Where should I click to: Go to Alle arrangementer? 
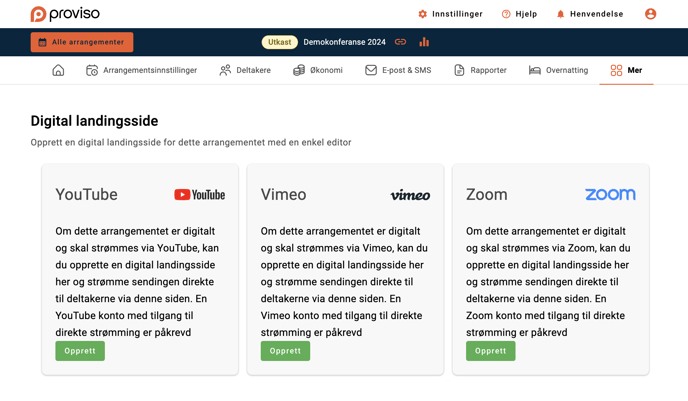click(82, 42)
